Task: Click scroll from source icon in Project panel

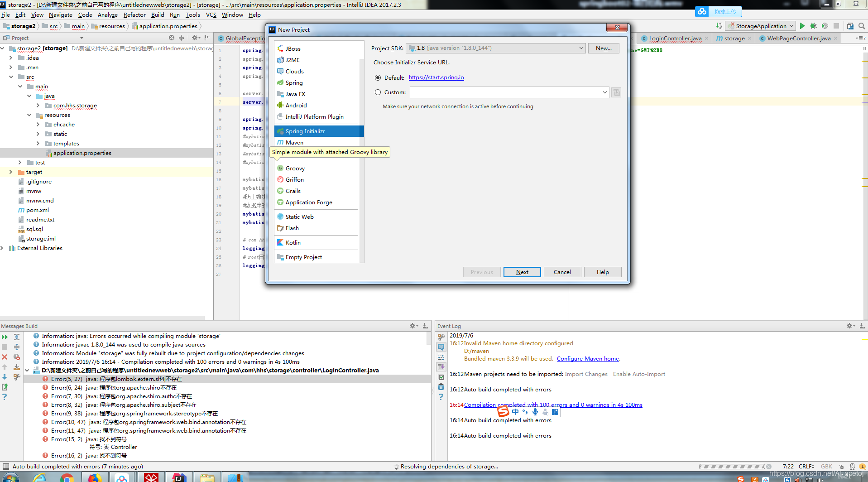Action: pyautogui.click(x=172, y=38)
